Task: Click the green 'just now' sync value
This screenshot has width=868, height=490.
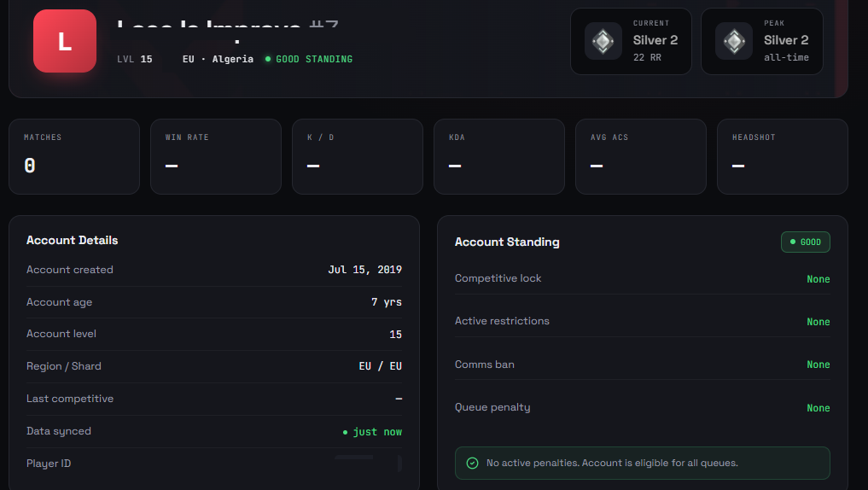Action: pos(377,432)
